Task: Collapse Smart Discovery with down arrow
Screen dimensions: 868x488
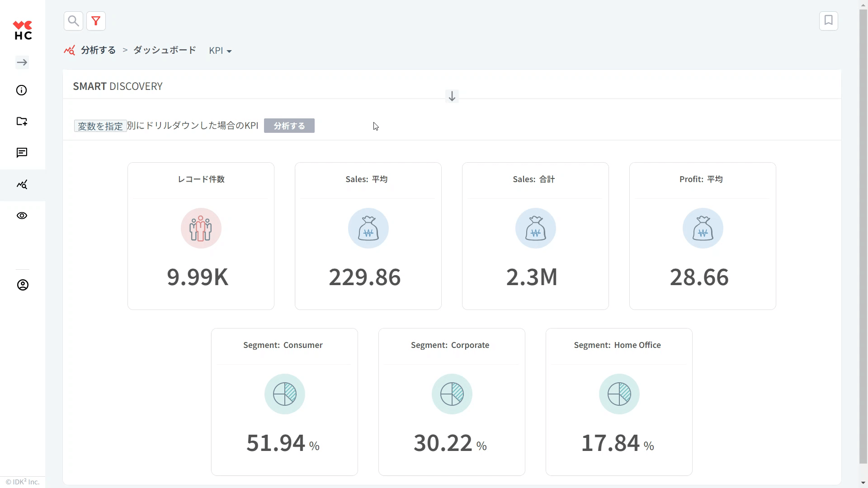Action: pyautogui.click(x=452, y=96)
